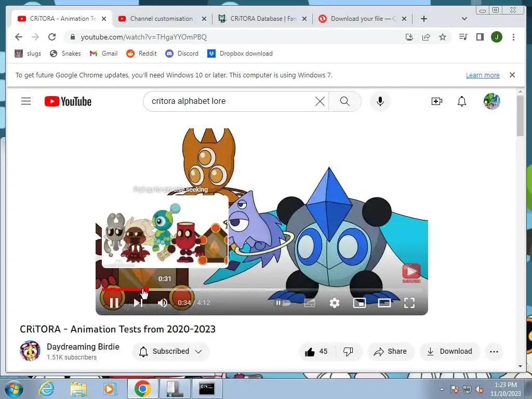Like the video
This screenshot has width=532, height=399.
click(316, 352)
